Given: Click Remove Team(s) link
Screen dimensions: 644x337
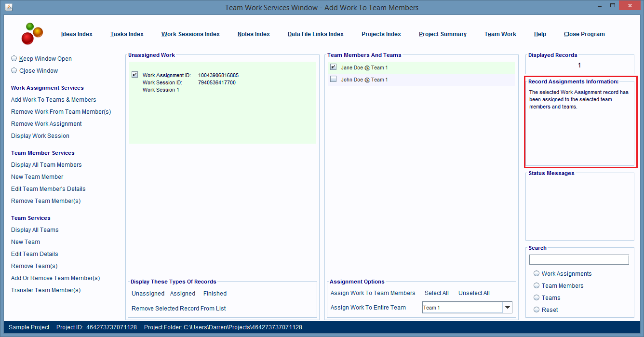Looking at the screenshot, I should point(34,266).
